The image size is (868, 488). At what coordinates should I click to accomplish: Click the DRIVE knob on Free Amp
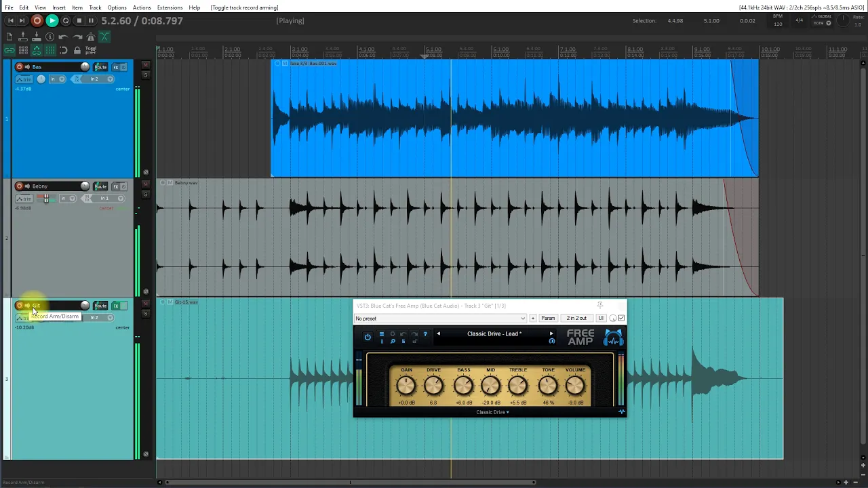(434, 386)
